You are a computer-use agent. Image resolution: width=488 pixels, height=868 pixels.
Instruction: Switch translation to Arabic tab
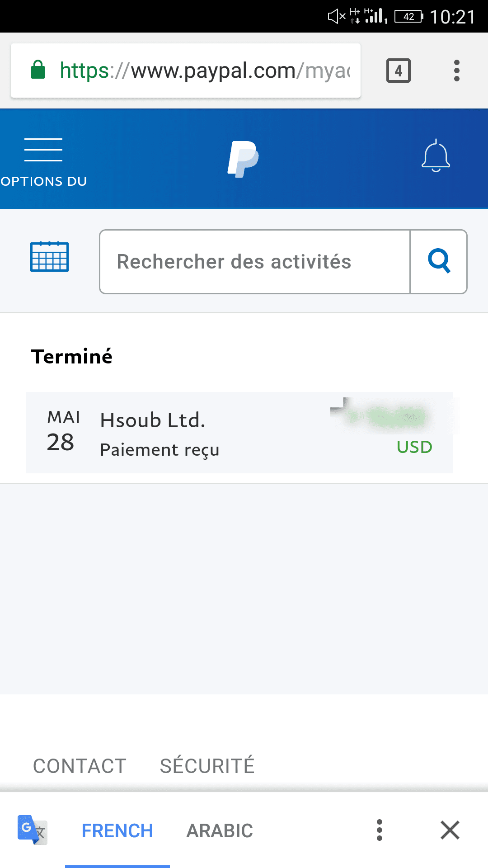click(220, 830)
